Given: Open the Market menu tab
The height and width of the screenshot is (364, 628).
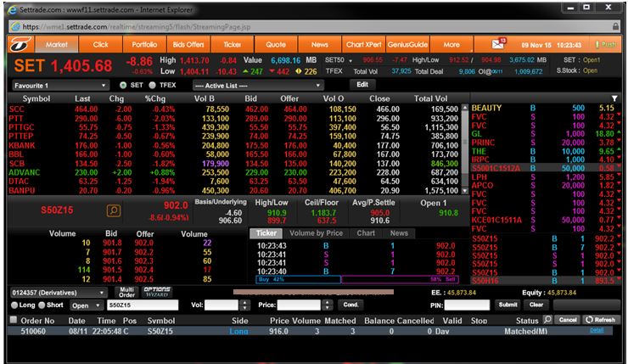Looking at the screenshot, I should (x=57, y=44).
